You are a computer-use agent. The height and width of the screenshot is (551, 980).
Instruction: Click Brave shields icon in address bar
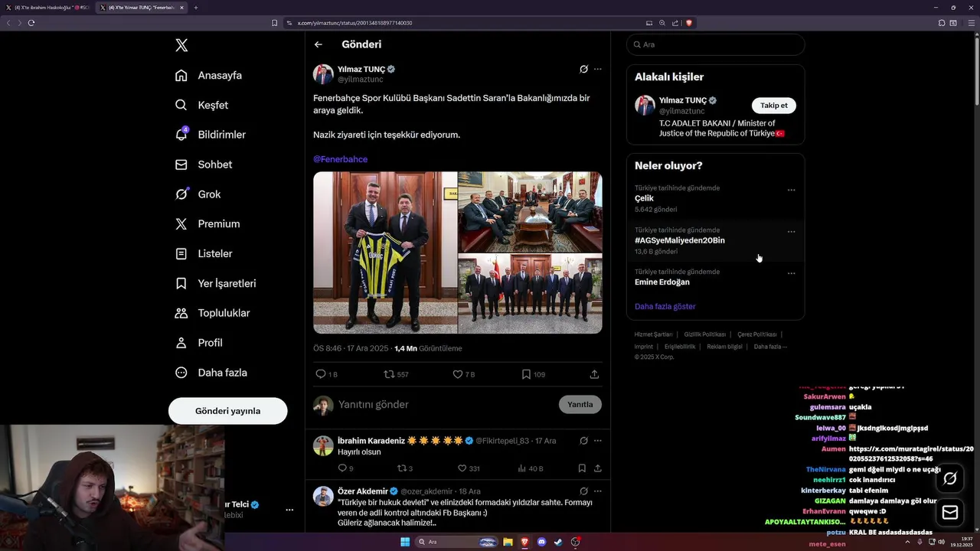click(x=689, y=23)
